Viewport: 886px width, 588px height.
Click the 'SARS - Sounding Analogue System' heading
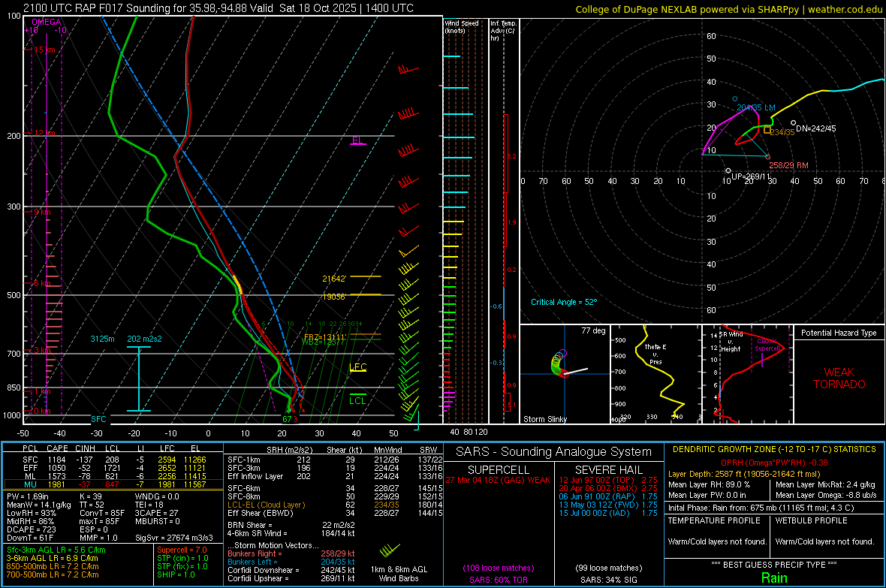pos(553,452)
